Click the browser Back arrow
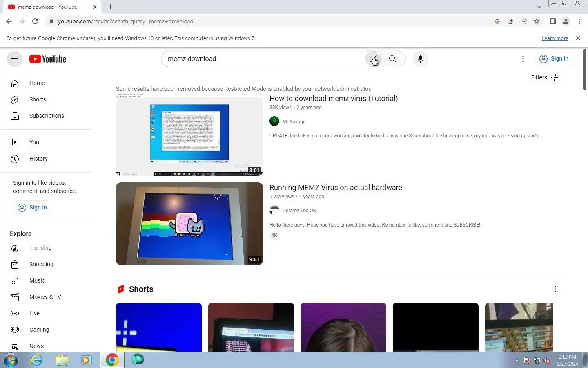The height and width of the screenshot is (368, 588). (9, 21)
